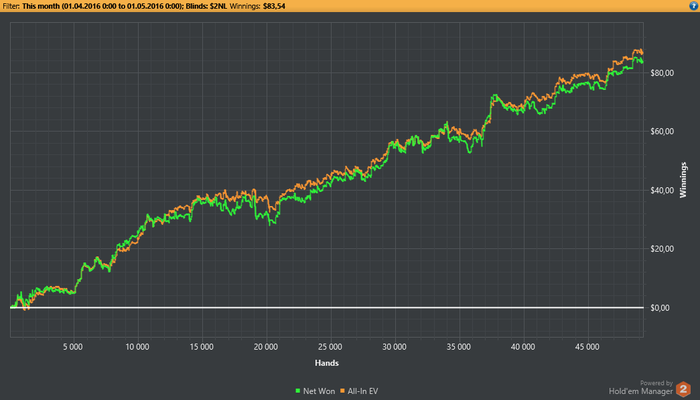Click the orange All-In EV legend swatch
Image resolution: width=700 pixels, height=400 pixels.
(x=343, y=391)
